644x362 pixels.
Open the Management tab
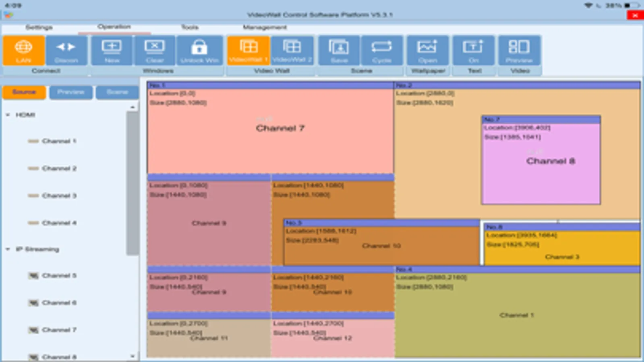[265, 27]
